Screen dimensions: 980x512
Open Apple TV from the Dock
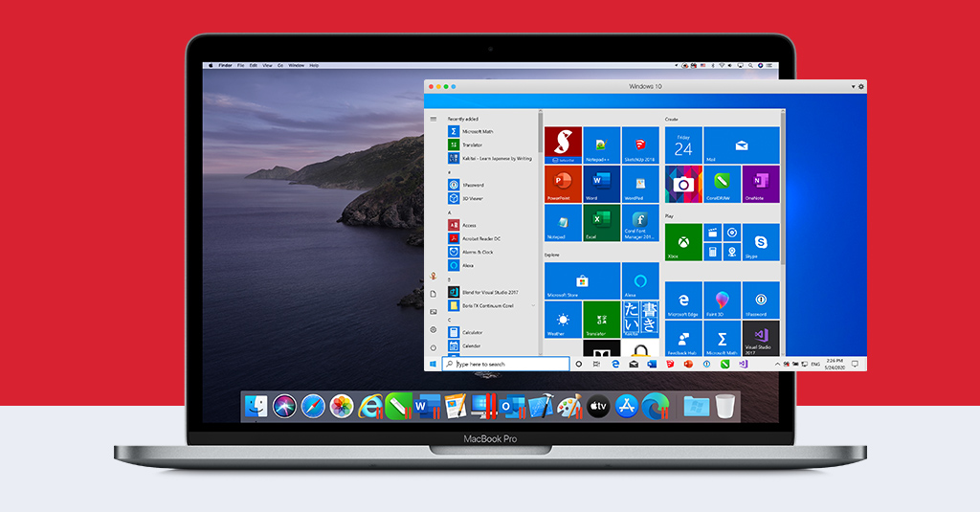598,407
